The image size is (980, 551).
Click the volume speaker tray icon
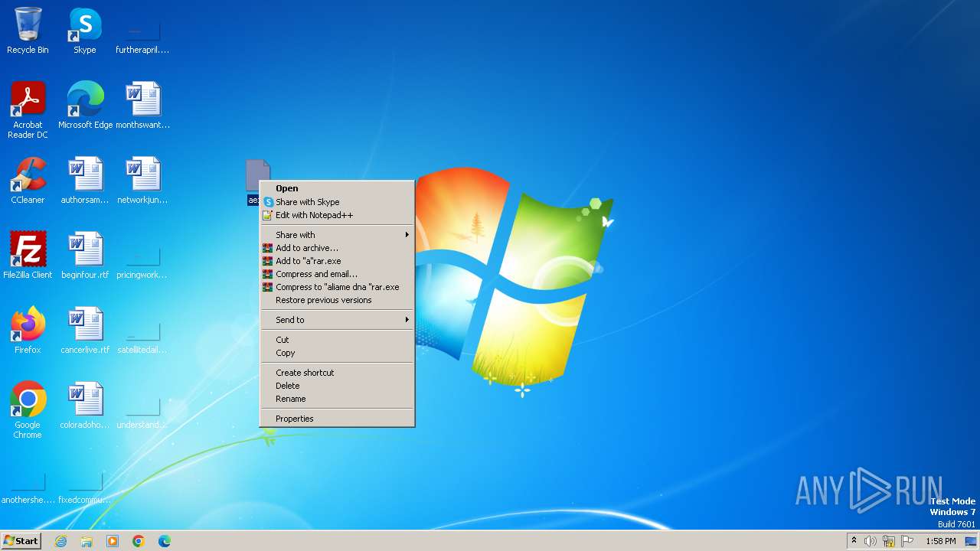coord(871,541)
